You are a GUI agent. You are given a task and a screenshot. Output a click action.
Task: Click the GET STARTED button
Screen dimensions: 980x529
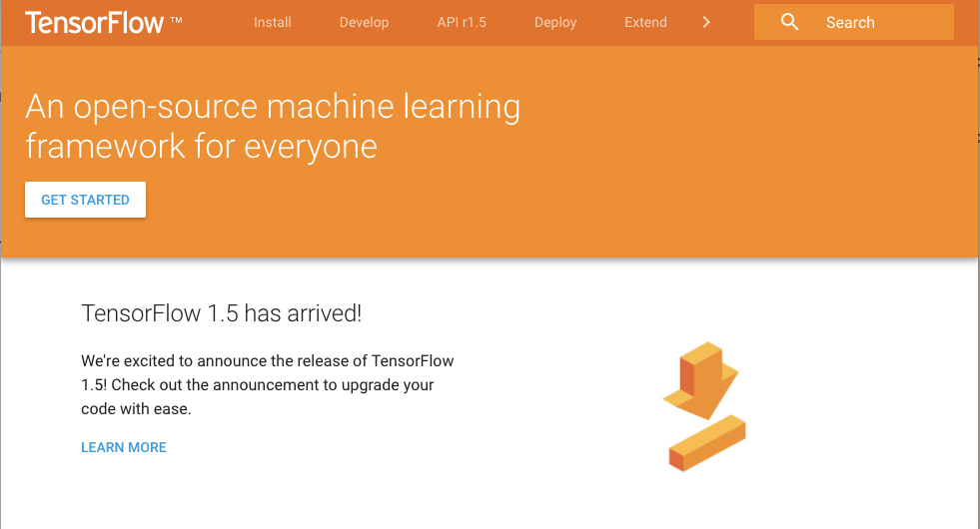(x=86, y=200)
